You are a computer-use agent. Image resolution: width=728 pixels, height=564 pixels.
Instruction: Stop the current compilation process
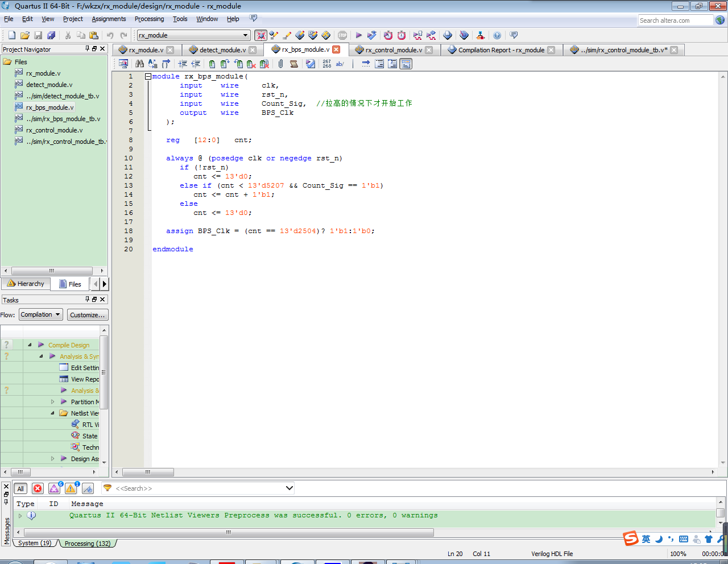[x=342, y=35]
